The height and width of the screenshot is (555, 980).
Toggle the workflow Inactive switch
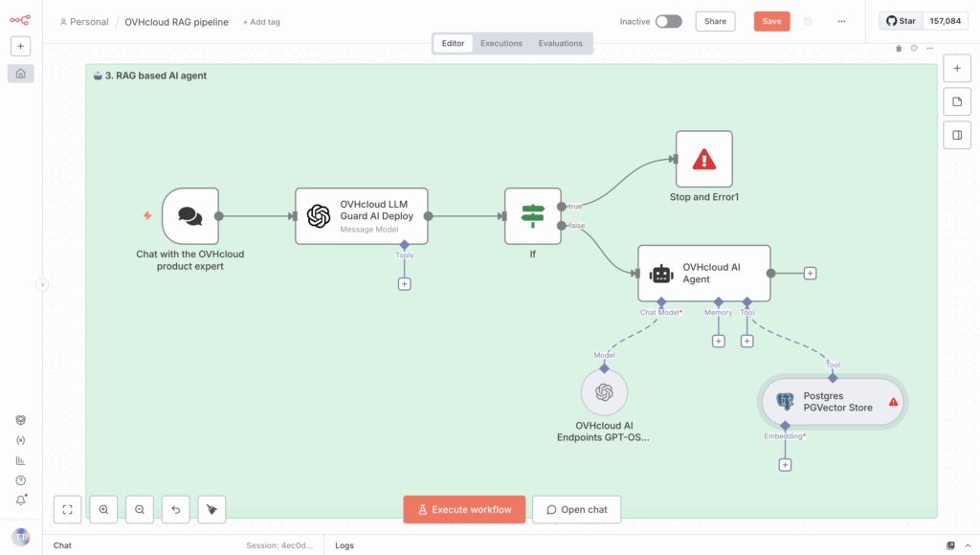point(668,21)
